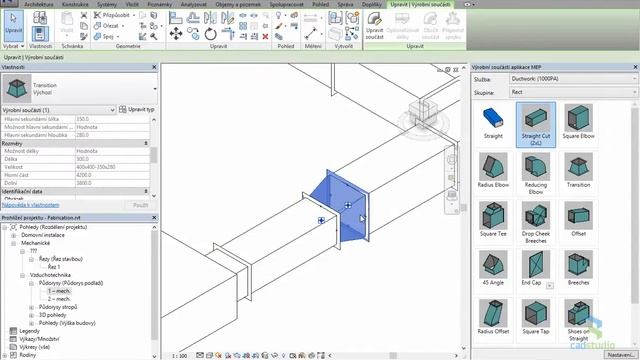Click the Velikost value 400x400-350x280
Viewport: 640px width, 360px height.
click(112, 167)
